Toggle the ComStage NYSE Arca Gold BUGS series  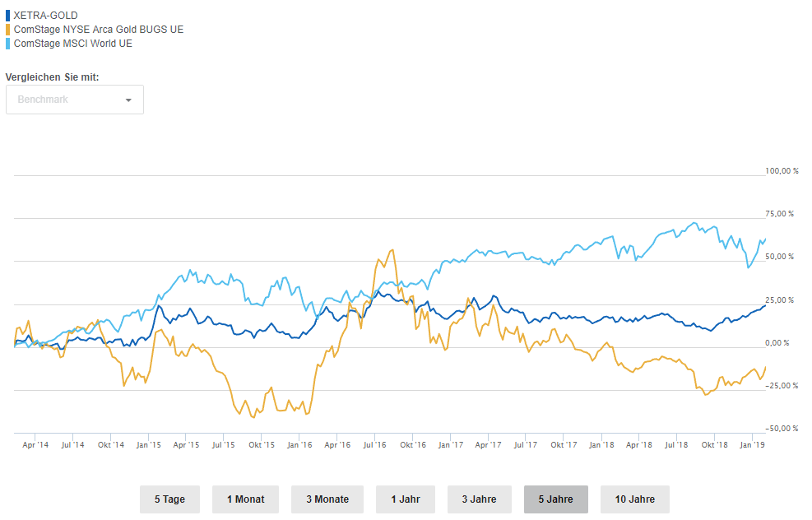click(x=99, y=30)
